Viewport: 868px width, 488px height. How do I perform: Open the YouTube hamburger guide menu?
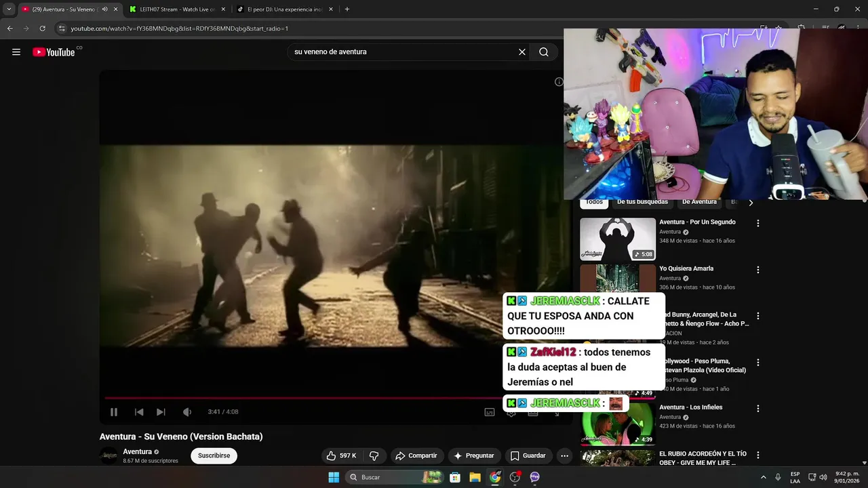(x=16, y=52)
